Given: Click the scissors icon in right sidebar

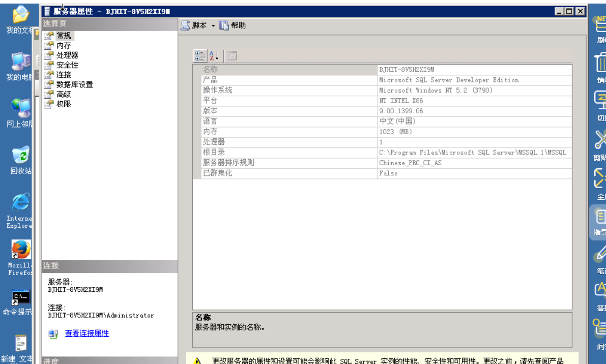Looking at the screenshot, I should click(x=600, y=140).
